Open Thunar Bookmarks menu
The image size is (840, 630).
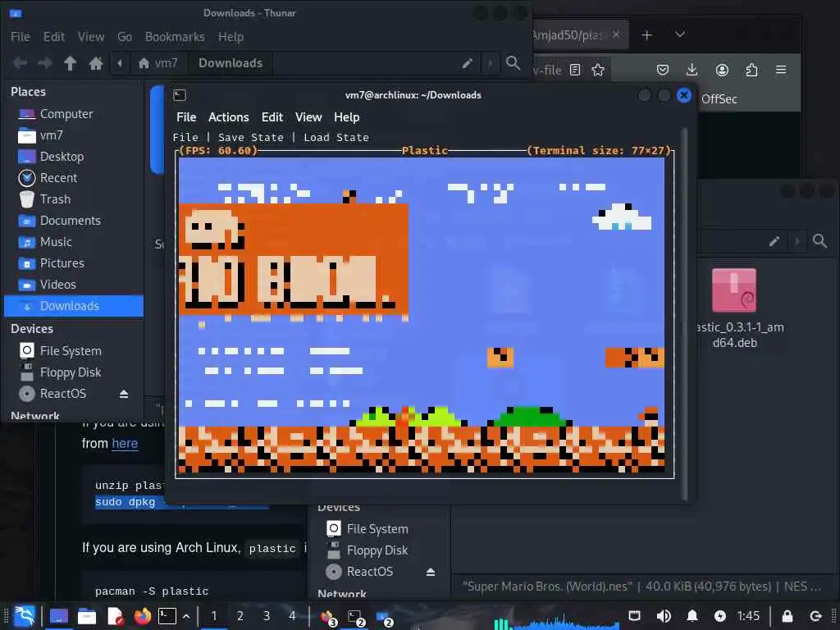point(175,36)
